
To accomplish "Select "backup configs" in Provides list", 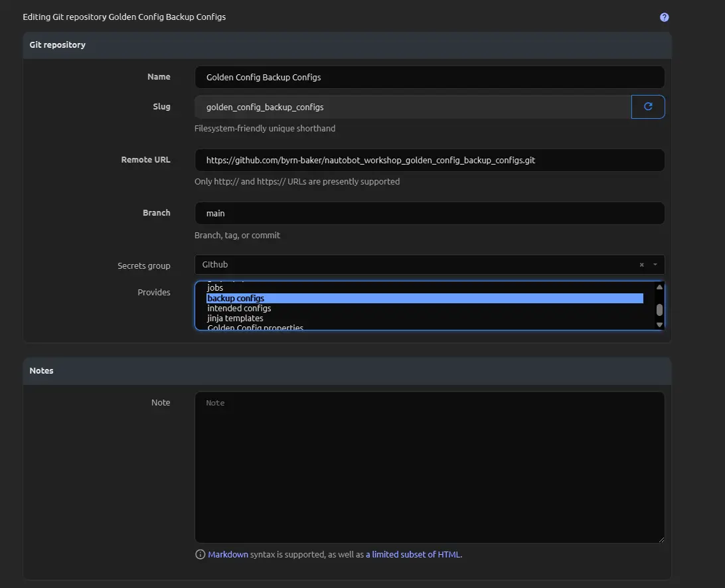I will (x=236, y=299).
